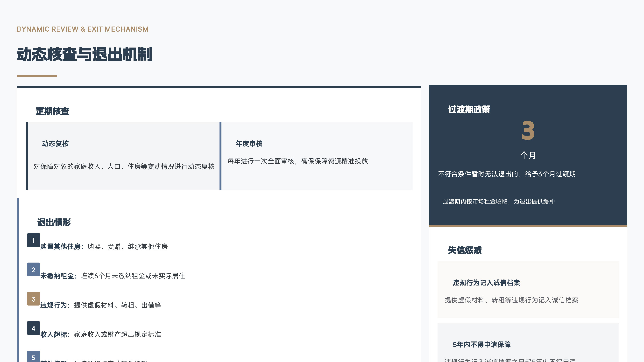
Task: Click the 未缴纳租金 list item text
Action: (113, 276)
